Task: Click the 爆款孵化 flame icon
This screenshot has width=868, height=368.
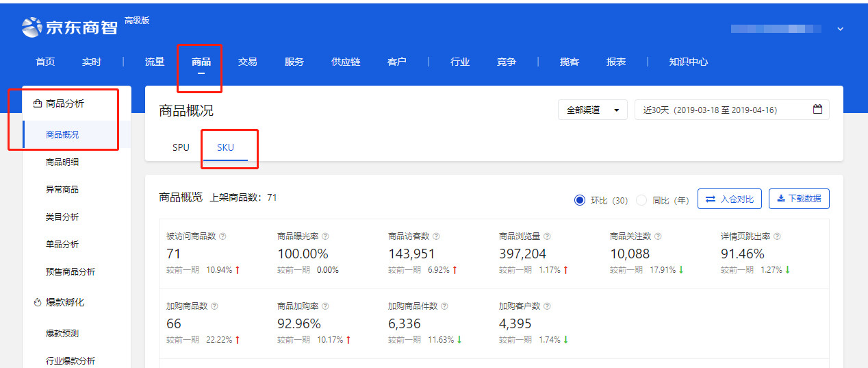Action: [38, 302]
